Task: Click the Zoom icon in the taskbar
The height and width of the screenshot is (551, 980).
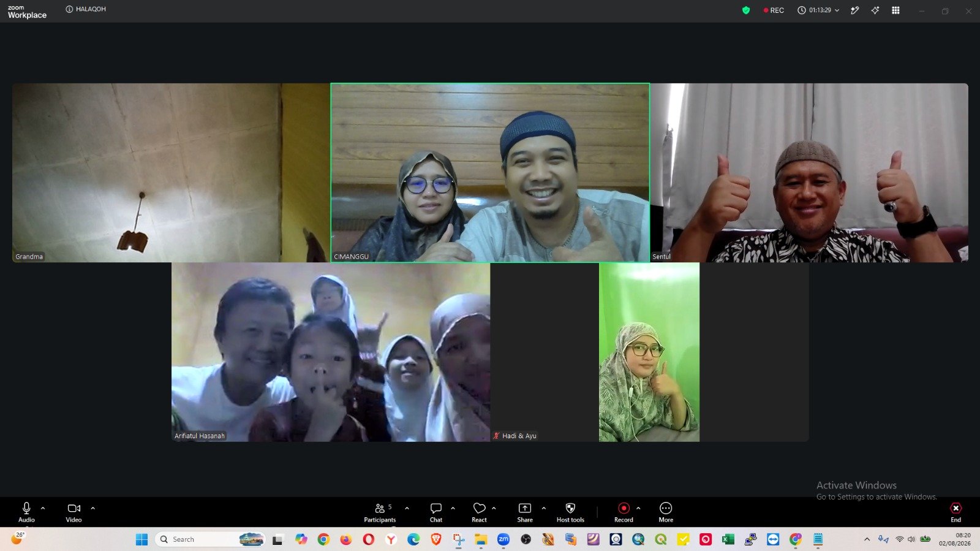Action: (x=503, y=539)
